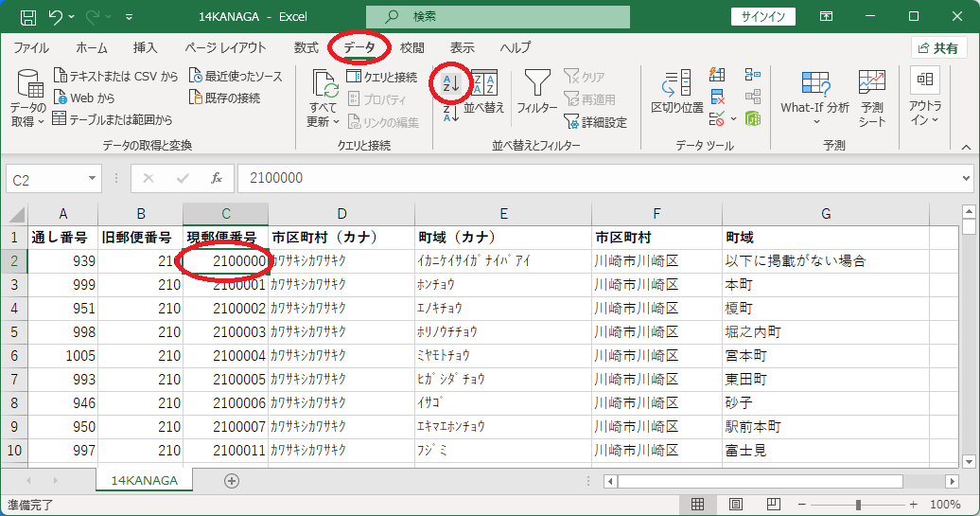Click the 共有 share button
The width and height of the screenshot is (980, 516).
pos(938,48)
